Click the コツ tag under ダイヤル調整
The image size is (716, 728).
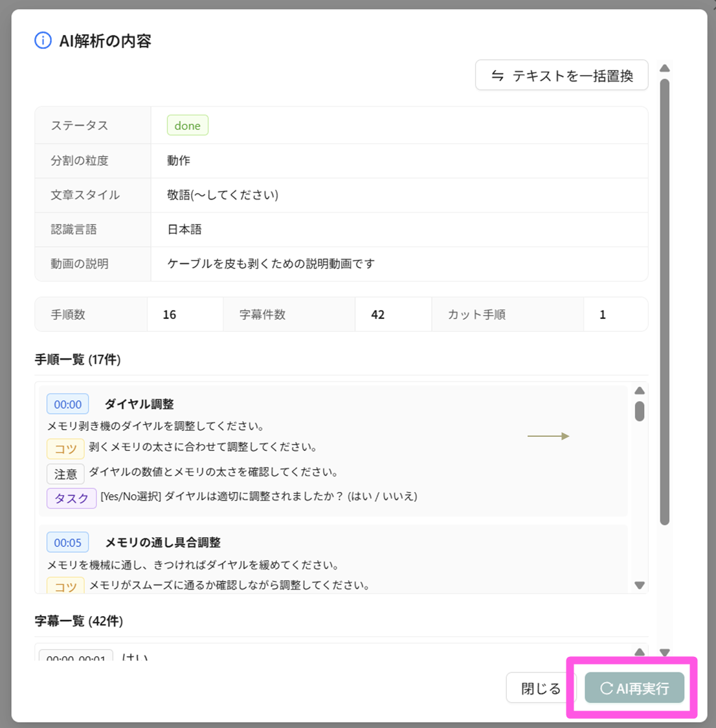pyautogui.click(x=65, y=449)
